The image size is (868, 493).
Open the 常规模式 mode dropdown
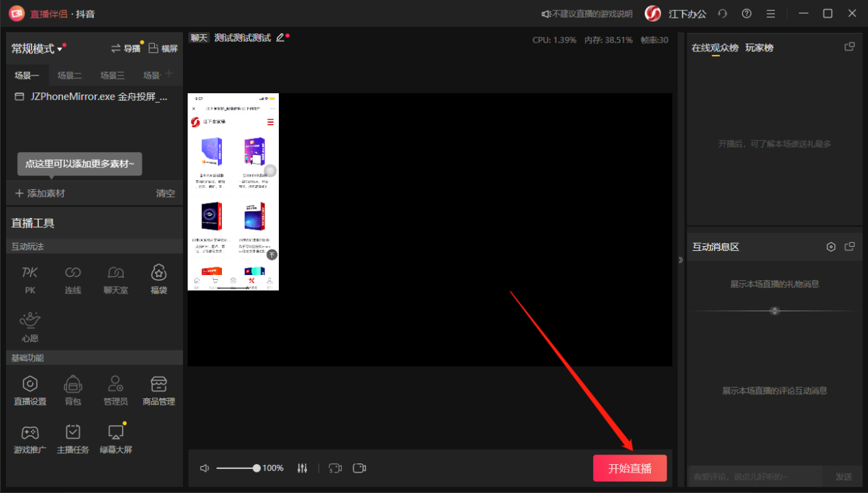tap(37, 49)
